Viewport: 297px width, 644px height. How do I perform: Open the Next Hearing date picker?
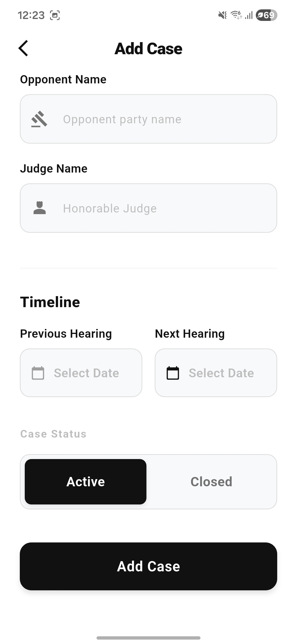221,373
